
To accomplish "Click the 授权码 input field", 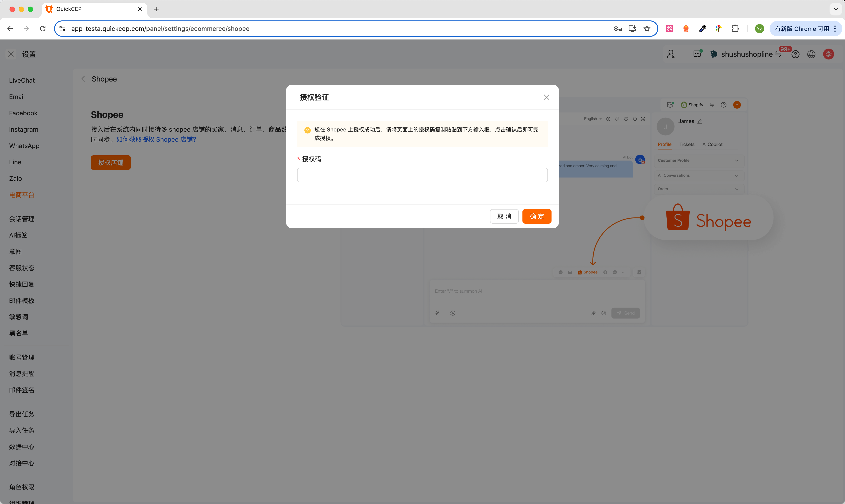I will pos(422,175).
